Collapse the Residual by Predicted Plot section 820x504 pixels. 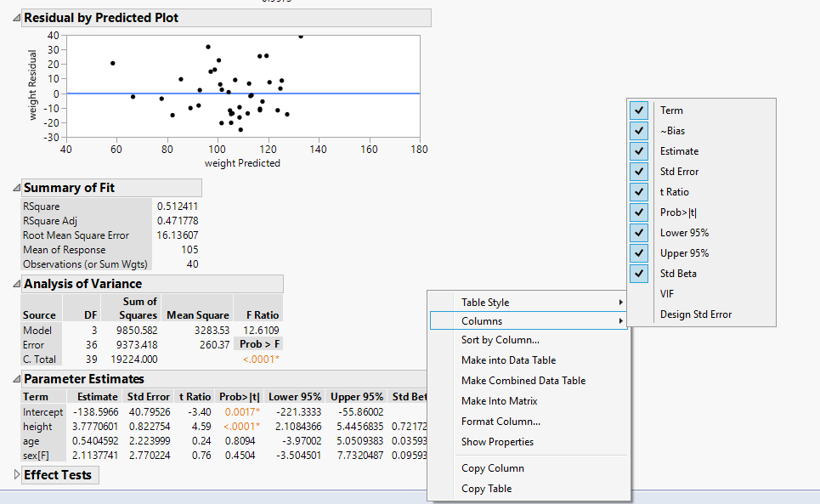17,18
